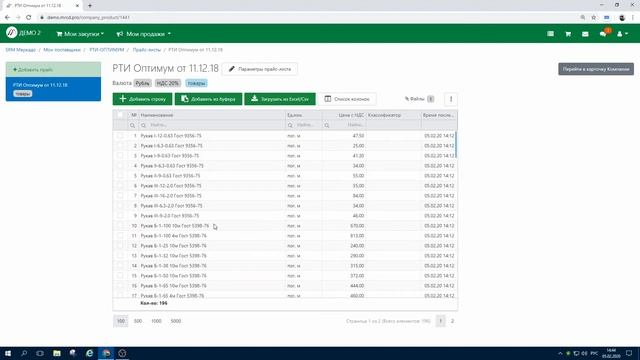Open the user profile dropdown
The width and height of the screenshot is (640, 360).
click(x=622, y=34)
